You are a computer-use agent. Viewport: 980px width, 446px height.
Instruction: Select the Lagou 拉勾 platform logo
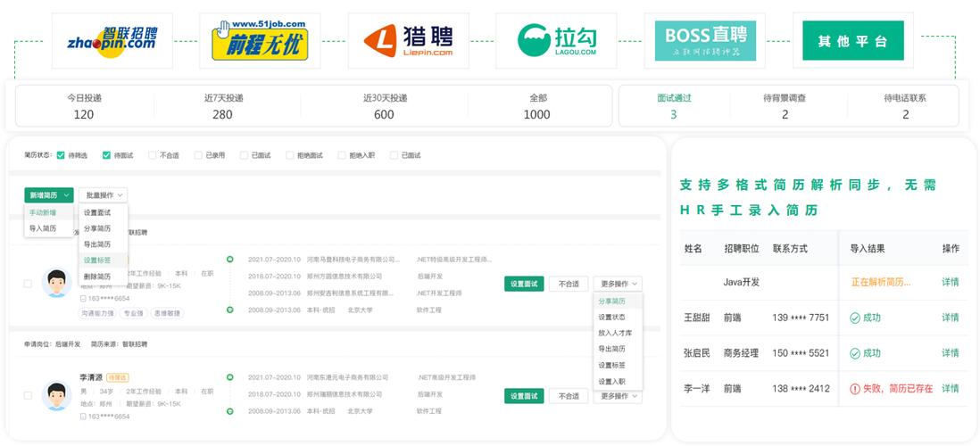(x=556, y=41)
